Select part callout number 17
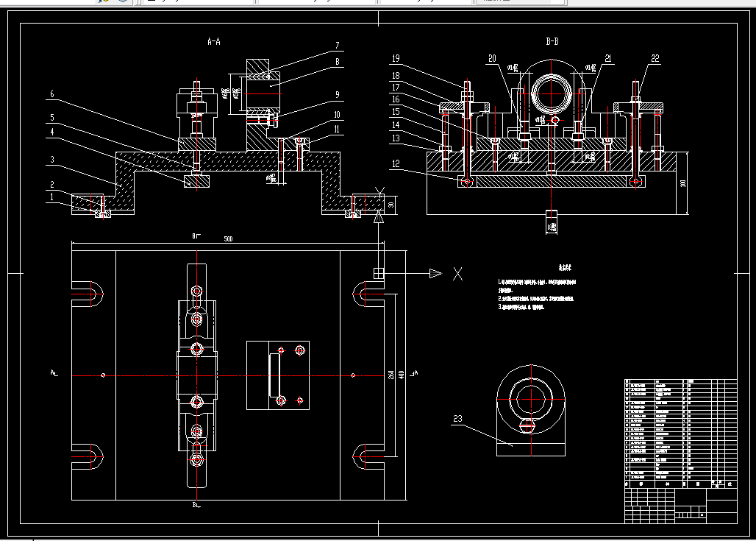 pos(396,88)
